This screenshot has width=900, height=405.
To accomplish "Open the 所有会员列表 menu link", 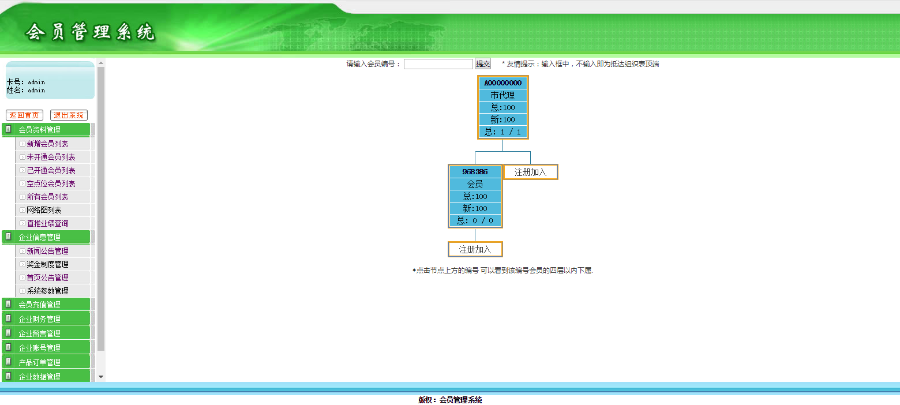I will tap(47, 197).
